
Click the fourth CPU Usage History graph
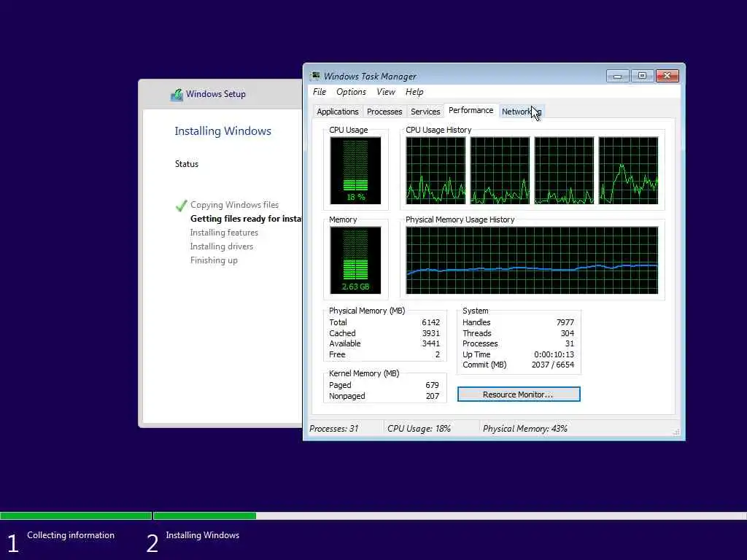coord(628,171)
